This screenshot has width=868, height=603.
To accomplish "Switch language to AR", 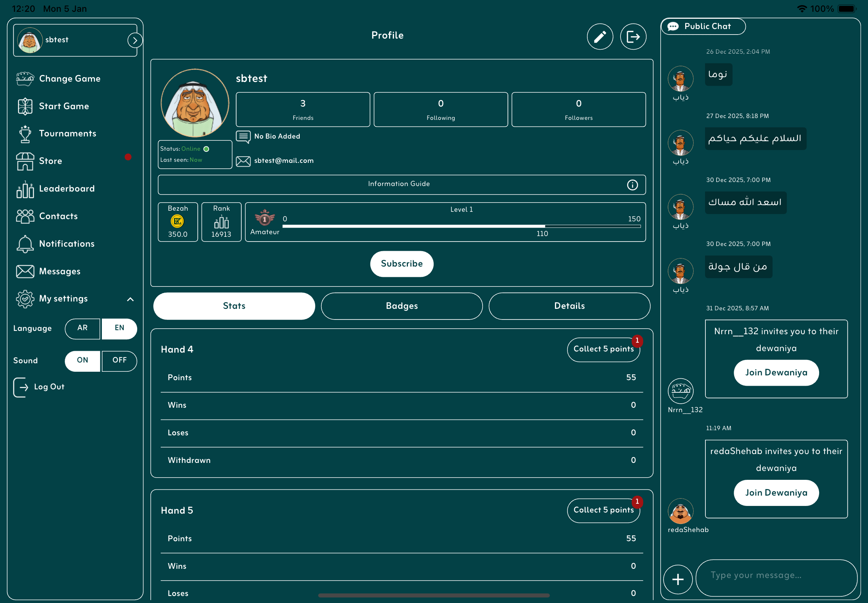I will point(82,328).
